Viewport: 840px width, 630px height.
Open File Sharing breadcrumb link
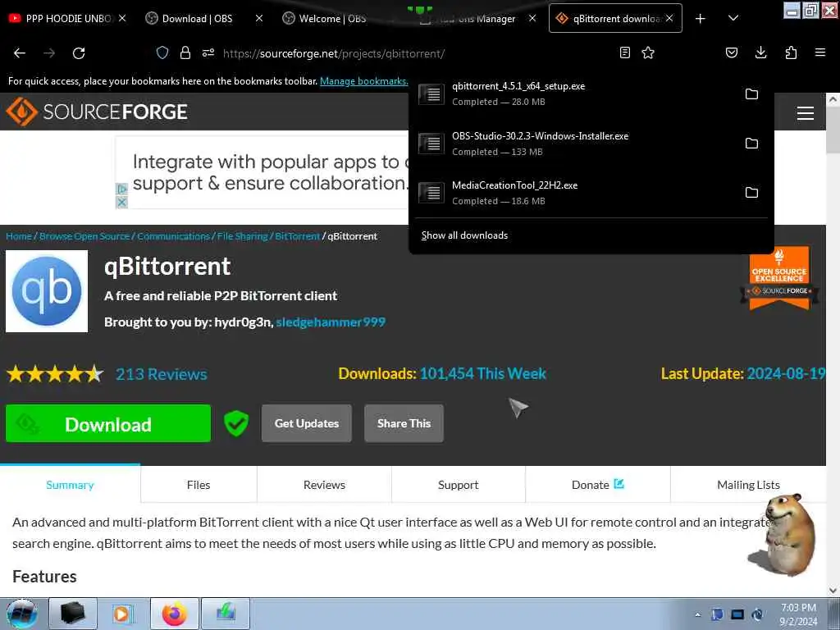click(242, 236)
